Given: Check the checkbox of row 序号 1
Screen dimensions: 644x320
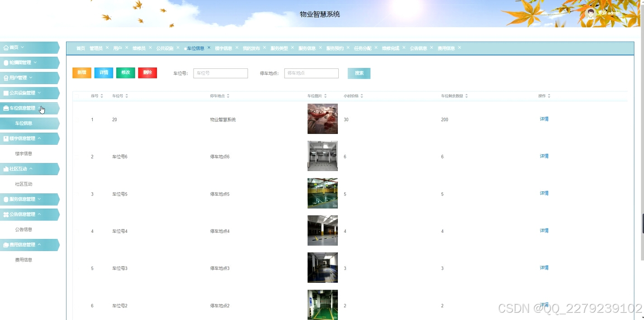Looking at the screenshot, I should 76,119.
